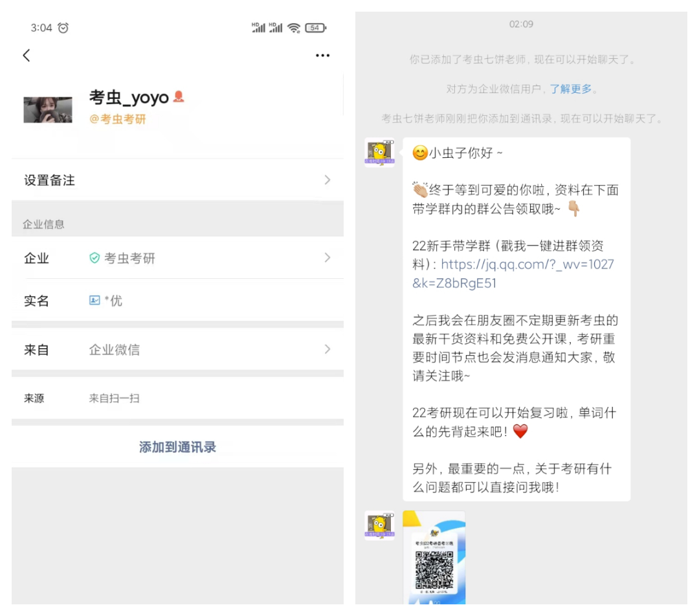Click the jq.qq.com group invite link

pyautogui.click(x=527, y=265)
